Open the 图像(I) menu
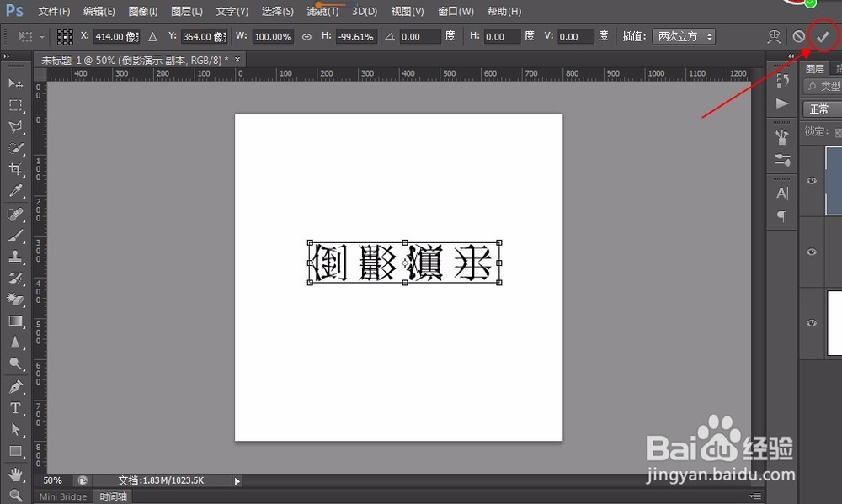This screenshot has height=504, width=842. 143,11
